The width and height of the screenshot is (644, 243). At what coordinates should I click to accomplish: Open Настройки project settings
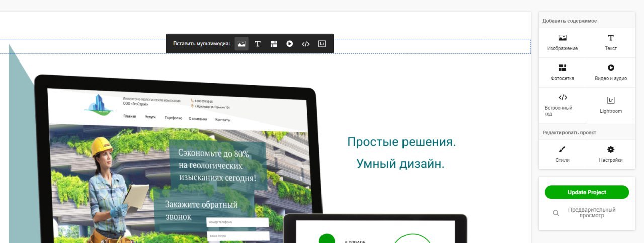coord(611,154)
